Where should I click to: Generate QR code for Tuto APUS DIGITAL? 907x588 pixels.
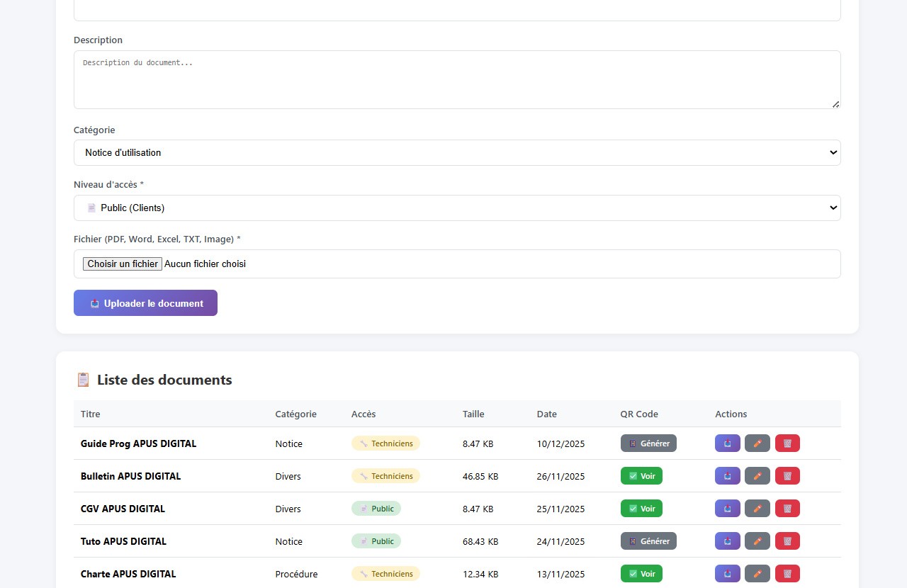pos(648,541)
